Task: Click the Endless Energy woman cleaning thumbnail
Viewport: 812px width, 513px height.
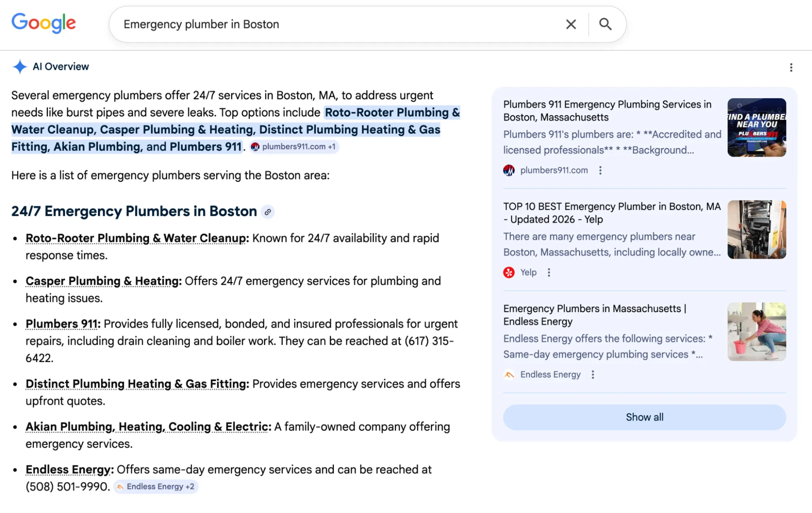Action: pos(756,332)
